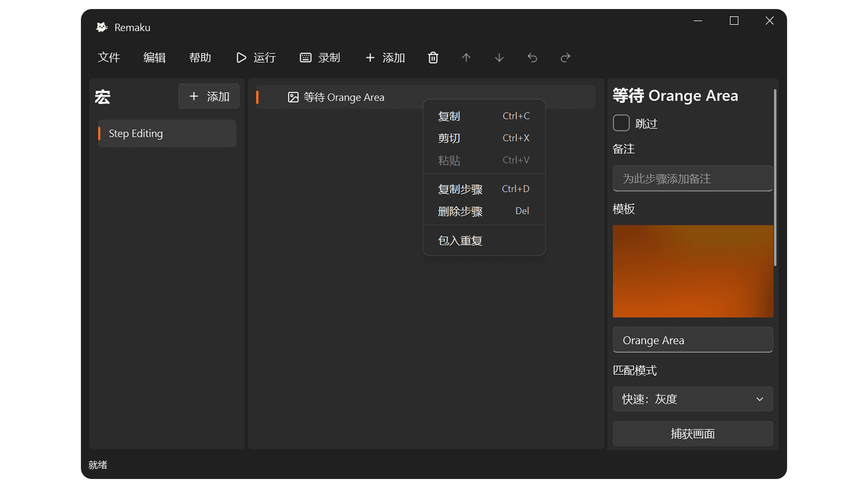
Task: Click the 备注 note input field
Action: click(x=692, y=178)
